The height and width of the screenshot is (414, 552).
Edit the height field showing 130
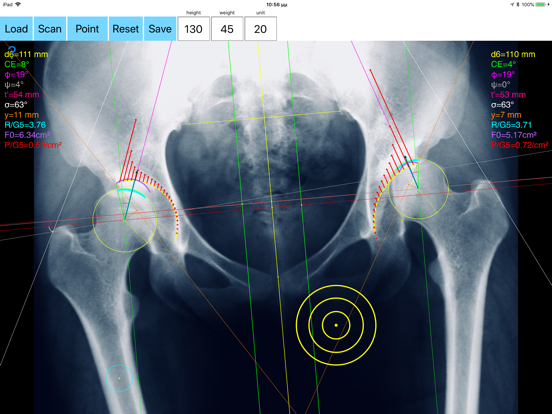(193, 29)
